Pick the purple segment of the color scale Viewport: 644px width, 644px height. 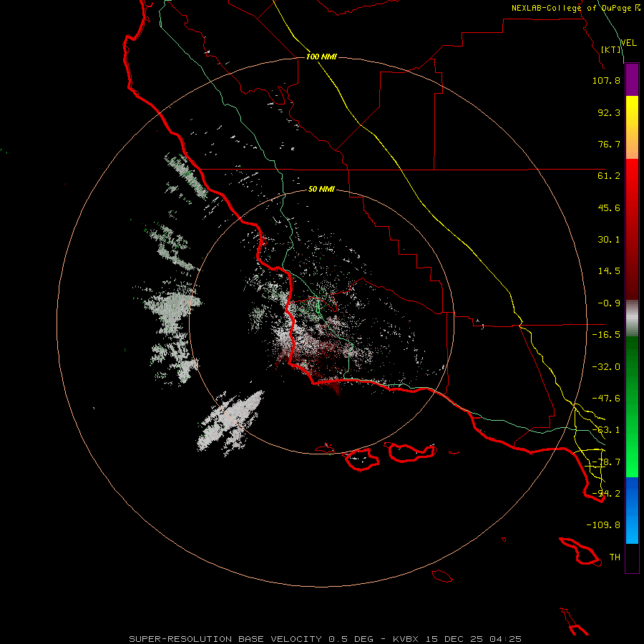point(632,79)
